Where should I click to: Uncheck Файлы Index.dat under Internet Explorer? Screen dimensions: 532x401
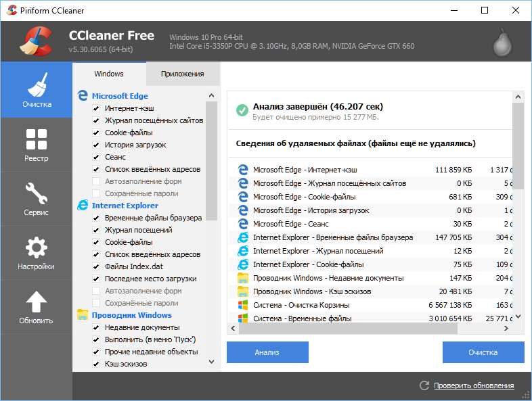97,266
